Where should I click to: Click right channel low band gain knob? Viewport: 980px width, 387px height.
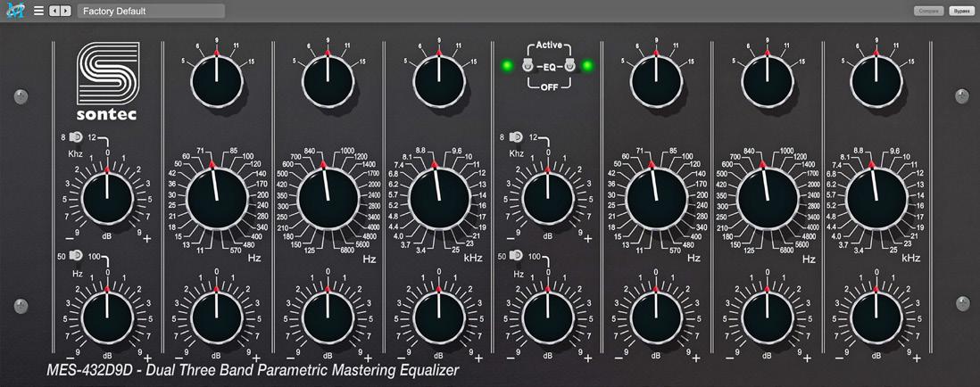click(x=656, y=317)
